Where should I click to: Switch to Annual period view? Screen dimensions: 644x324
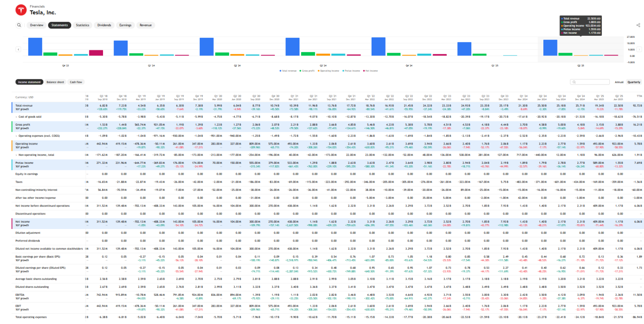[619, 82]
